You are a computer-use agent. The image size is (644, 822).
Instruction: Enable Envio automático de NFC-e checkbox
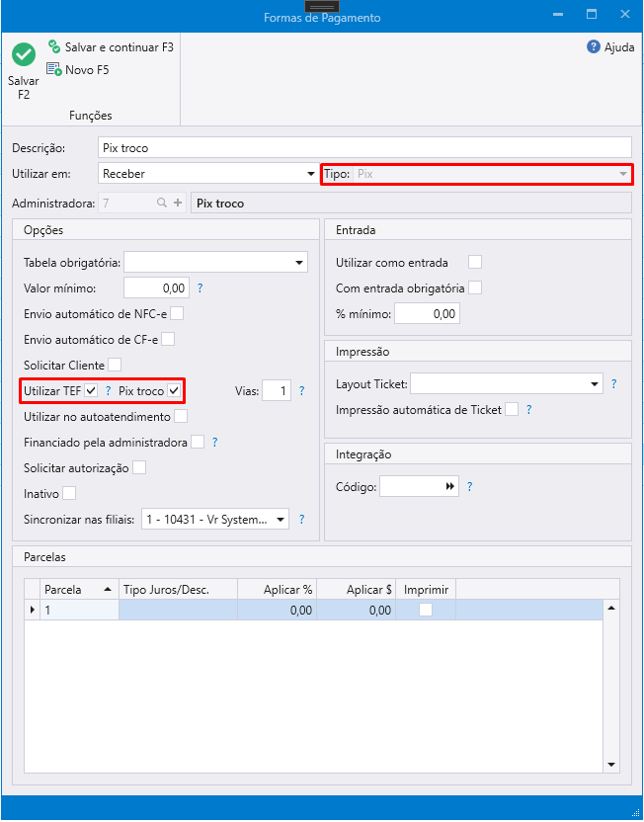(177, 314)
